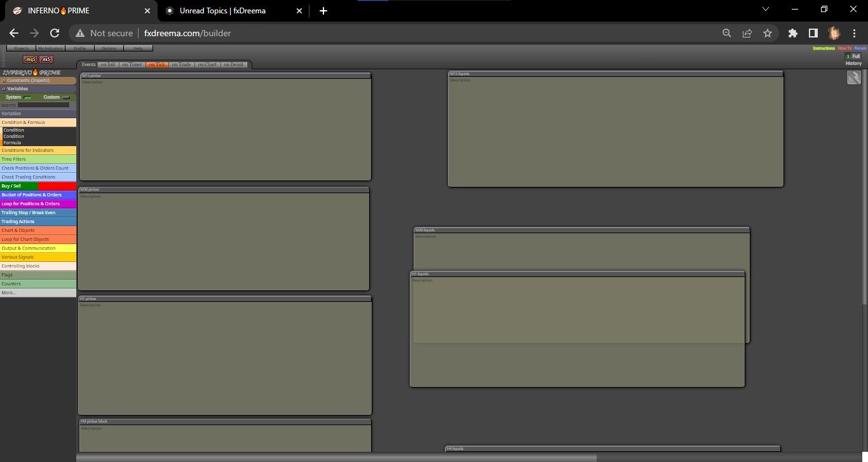868x462 pixels.
Task: Select the first Condition block in the list
Action: coord(39,130)
